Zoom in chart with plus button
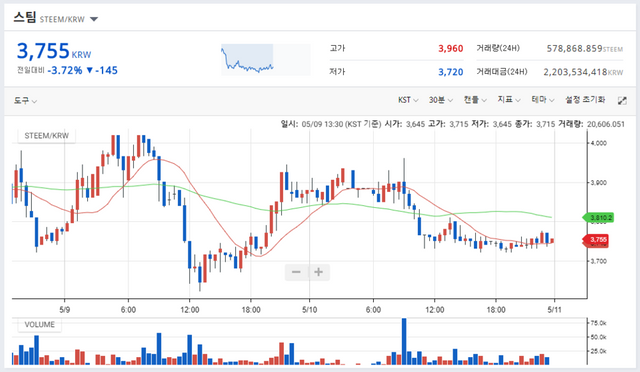 [x=318, y=272]
